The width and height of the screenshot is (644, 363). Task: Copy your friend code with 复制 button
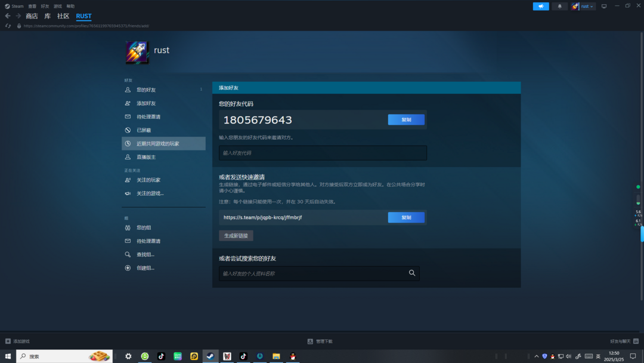pos(406,119)
